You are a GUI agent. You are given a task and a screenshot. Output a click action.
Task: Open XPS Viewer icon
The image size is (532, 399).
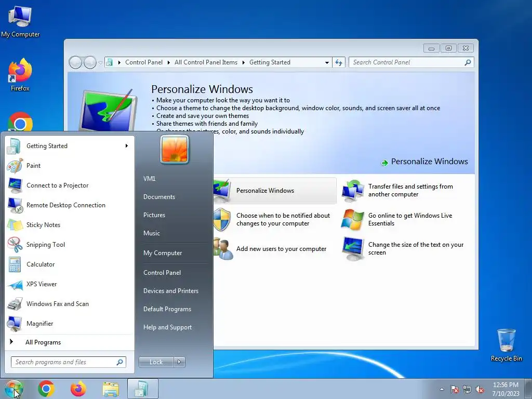(x=15, y=284)
